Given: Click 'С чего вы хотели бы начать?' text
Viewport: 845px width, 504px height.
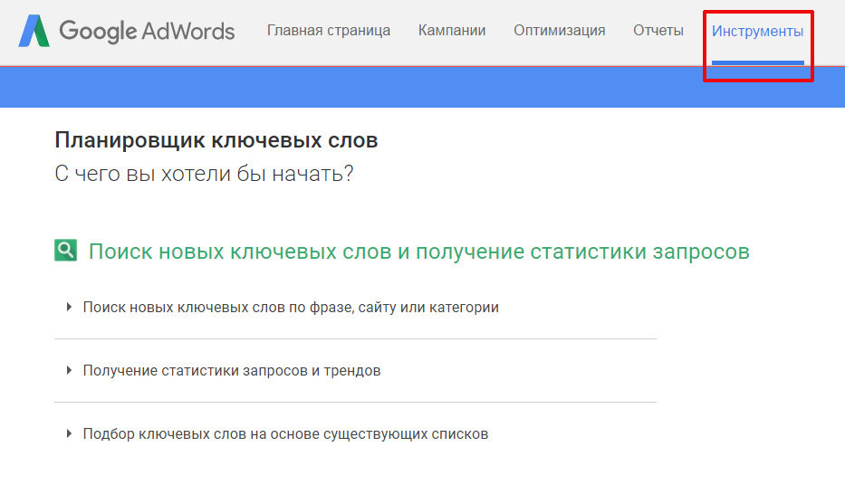Looking at the screenshot, I should pos(204,174).
